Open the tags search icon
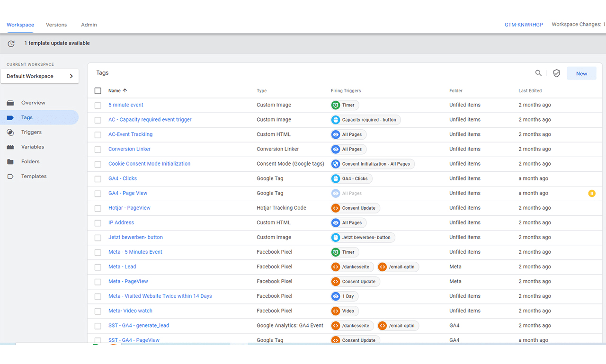Viewport: 606px width, 364px height. [x=538, y=73]
